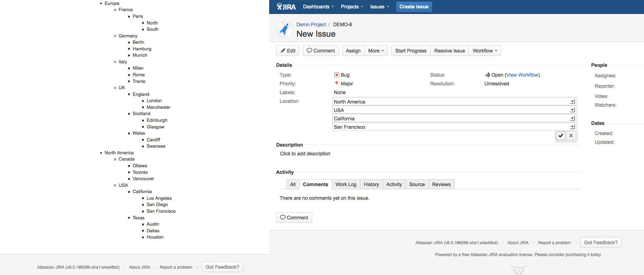The width and height of the screenshot is (644, 275).
Task: Click the Bug issue type icon
Action: click(336, 75)
